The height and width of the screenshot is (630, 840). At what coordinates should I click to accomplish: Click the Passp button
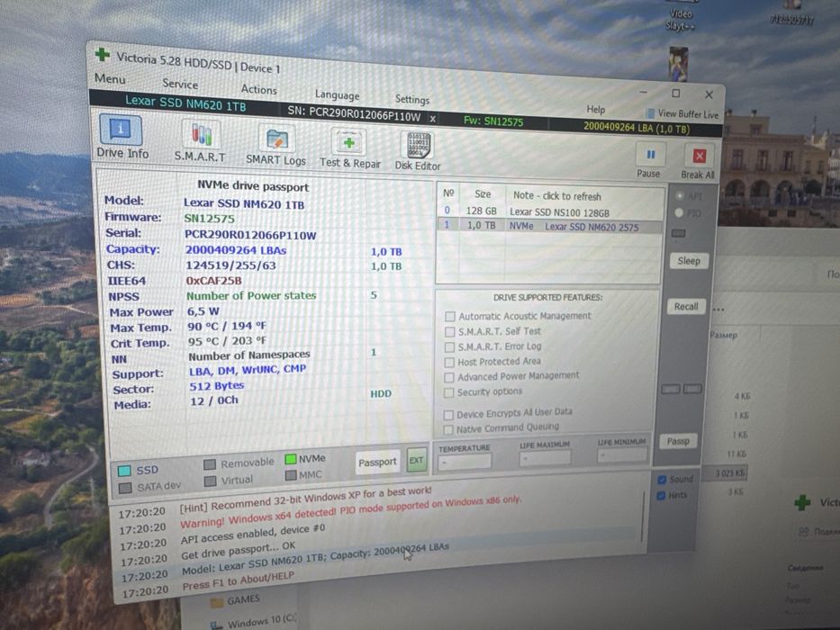coord(678,441)
